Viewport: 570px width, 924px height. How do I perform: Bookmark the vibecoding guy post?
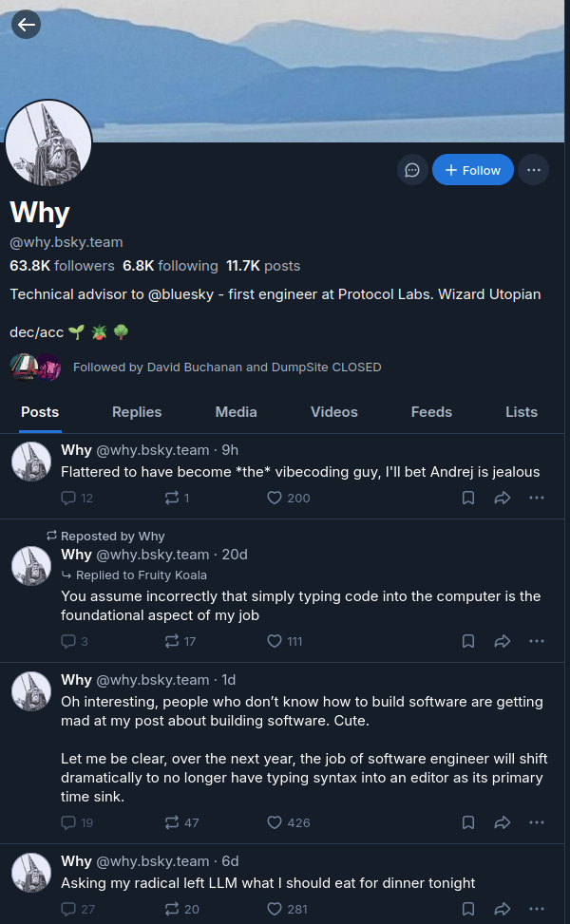[468, 498]
